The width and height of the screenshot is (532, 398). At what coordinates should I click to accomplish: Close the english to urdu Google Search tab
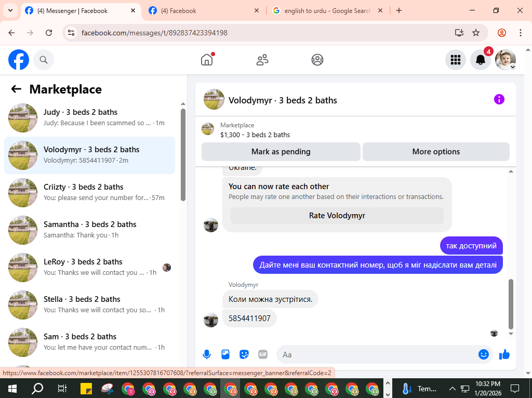pos(380,10)
